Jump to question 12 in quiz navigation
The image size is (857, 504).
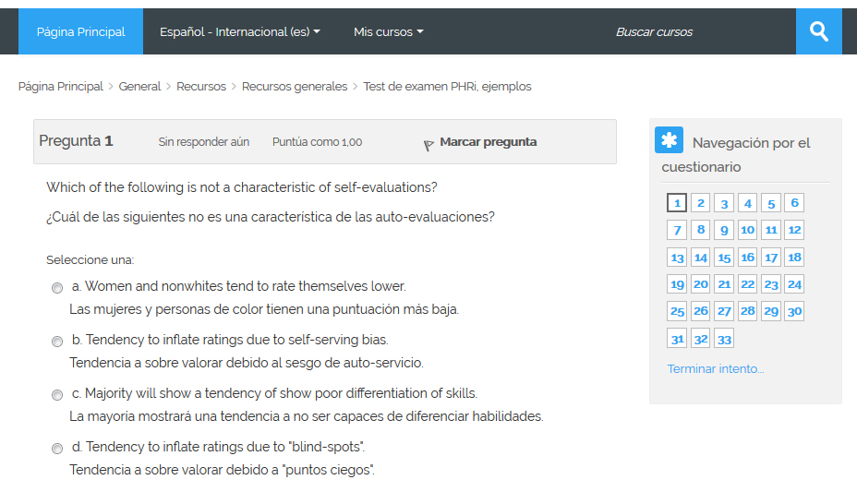click(795, 230)
